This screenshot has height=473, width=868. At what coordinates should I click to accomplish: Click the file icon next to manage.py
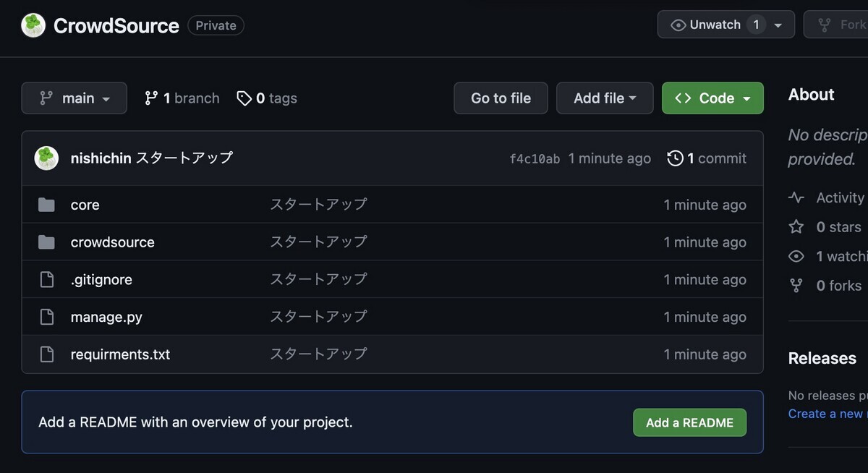(46, 316)
